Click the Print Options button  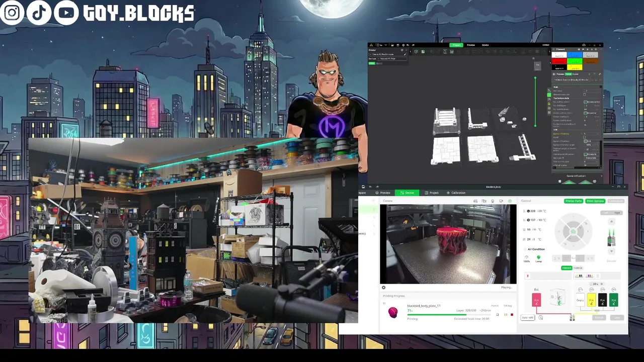point(595,201)
